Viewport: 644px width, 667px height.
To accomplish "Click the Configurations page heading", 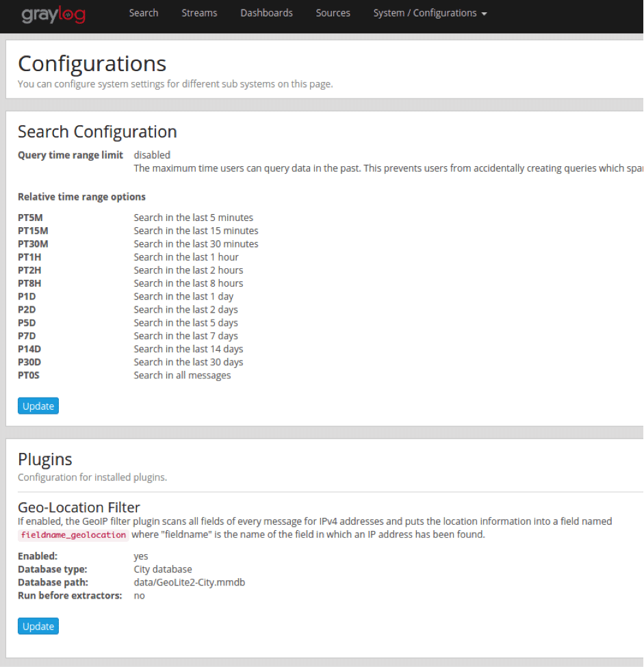I will pos(92,64).
